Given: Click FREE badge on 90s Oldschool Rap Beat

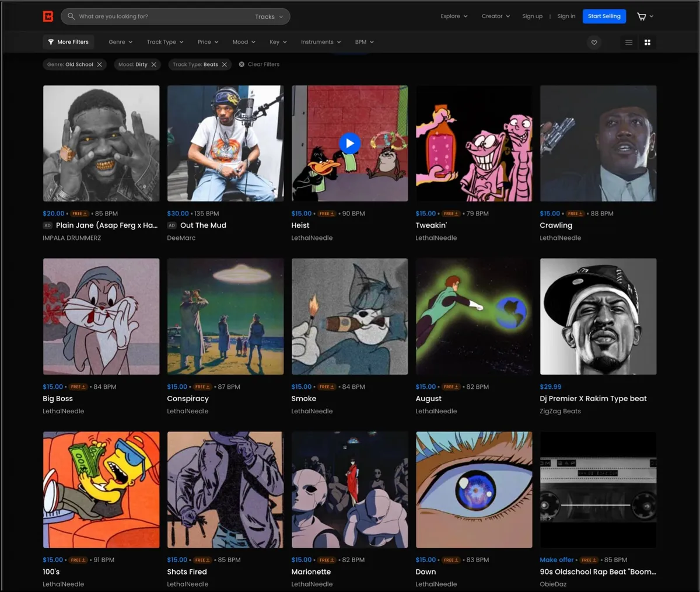Looking at the screenshot, I should tap(589, 560).
